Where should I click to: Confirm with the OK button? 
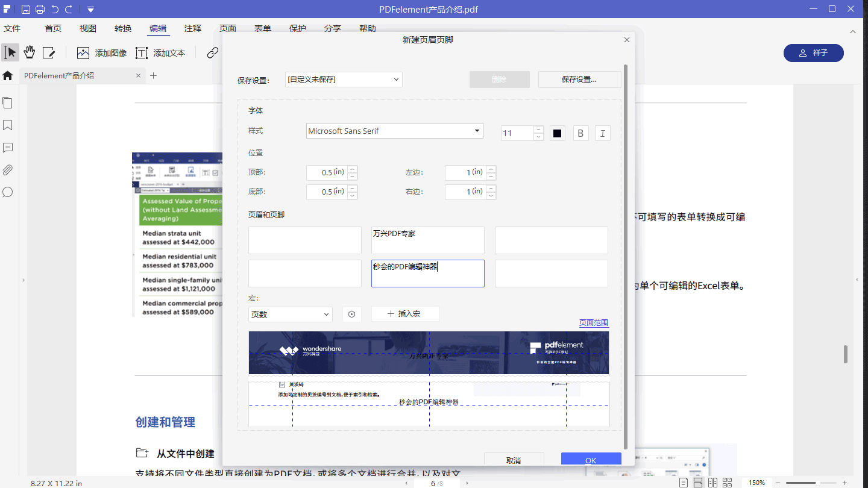click(x=591, y=460)
